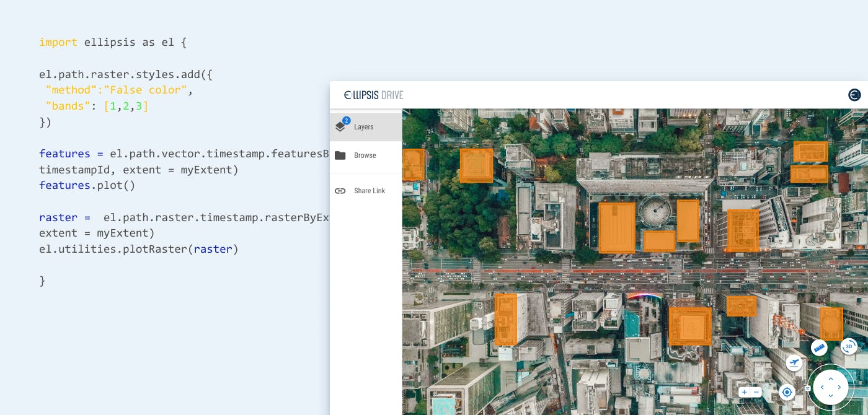
Task: Pan map left with navigation arrow
Action: point(822,388)
